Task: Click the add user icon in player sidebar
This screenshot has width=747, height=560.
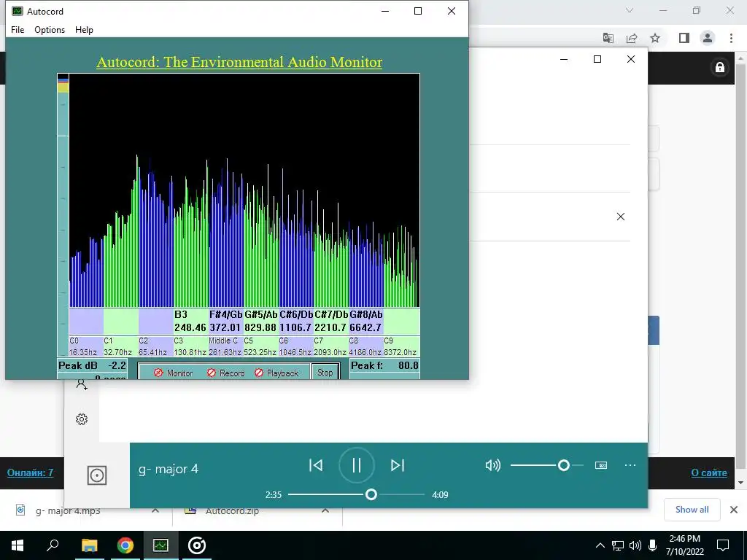Action: [x=82, y=384]
